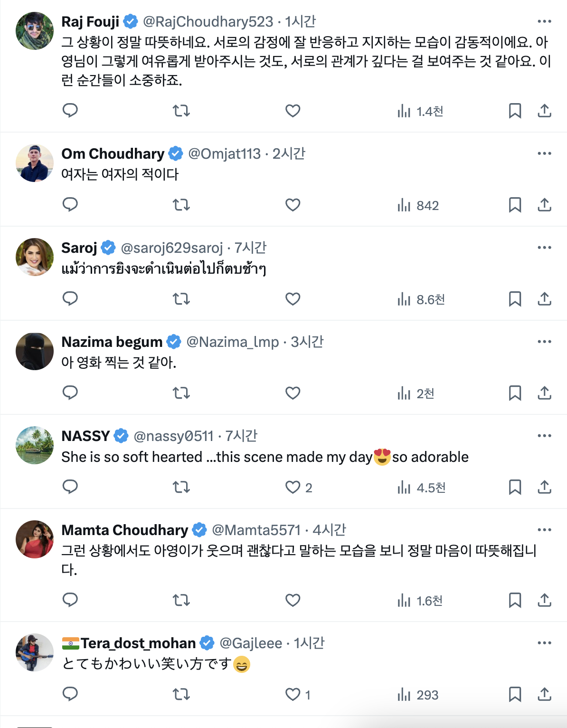The width and height of the screenshot is (567, 728).
Task: Reply to Raj Fouji's tweet
Action: tap(70, 111)
